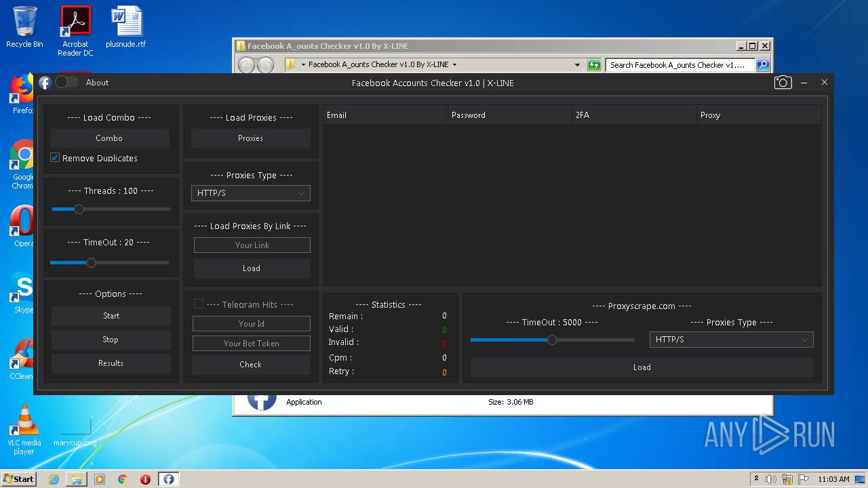Click Load under Load Proxies By Link
The height and width of the screenshot is (488, 868).
pos(252,268)
